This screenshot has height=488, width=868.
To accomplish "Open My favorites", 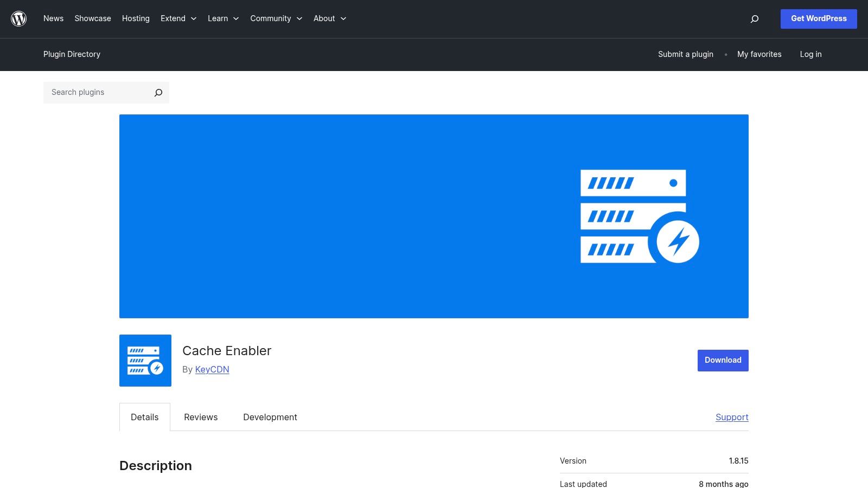I will (x=759, y=54).
